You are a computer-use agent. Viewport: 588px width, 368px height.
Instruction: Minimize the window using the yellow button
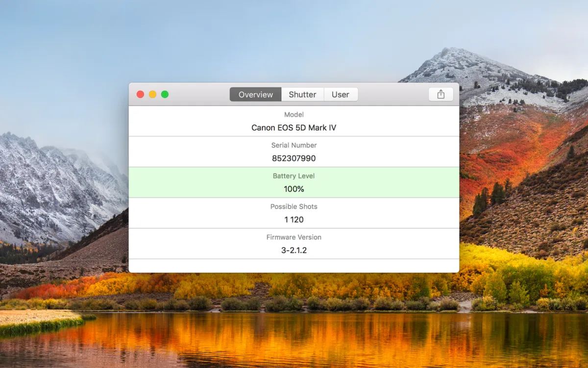click(x=152, y=94)
